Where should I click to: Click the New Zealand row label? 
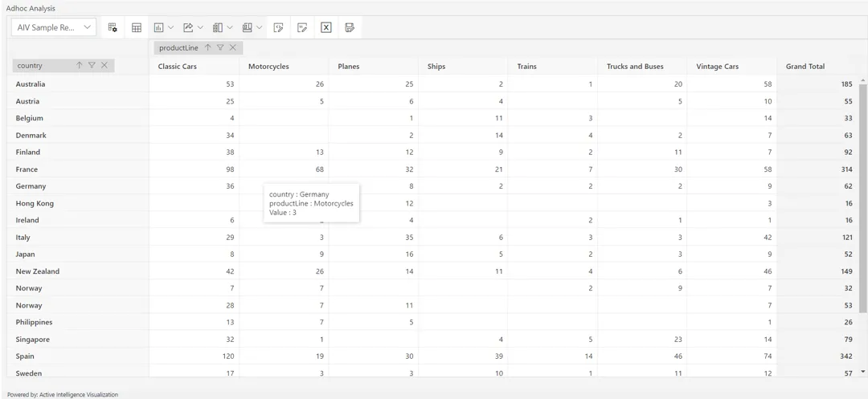(x=37, y=271)
